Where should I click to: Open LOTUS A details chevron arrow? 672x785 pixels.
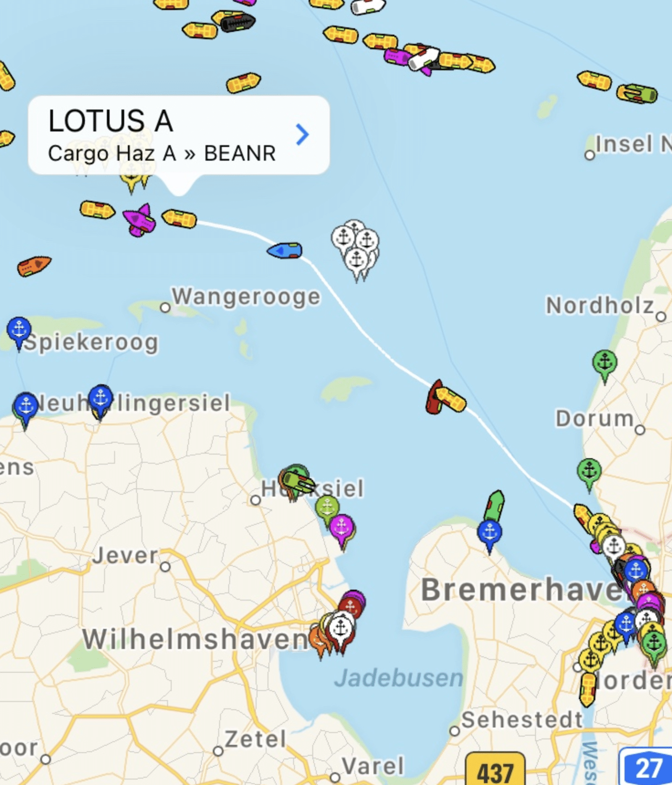[302, 135]
